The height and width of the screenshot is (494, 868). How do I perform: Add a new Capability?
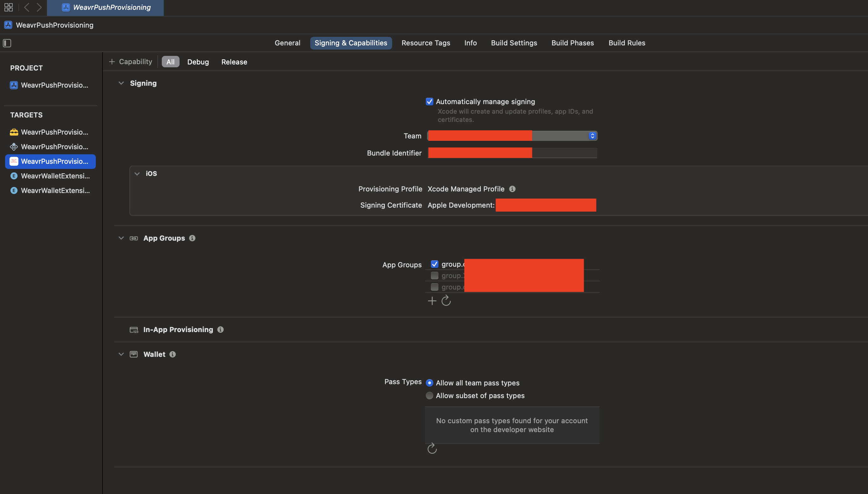pyautogui.click(x=130, y=62)
